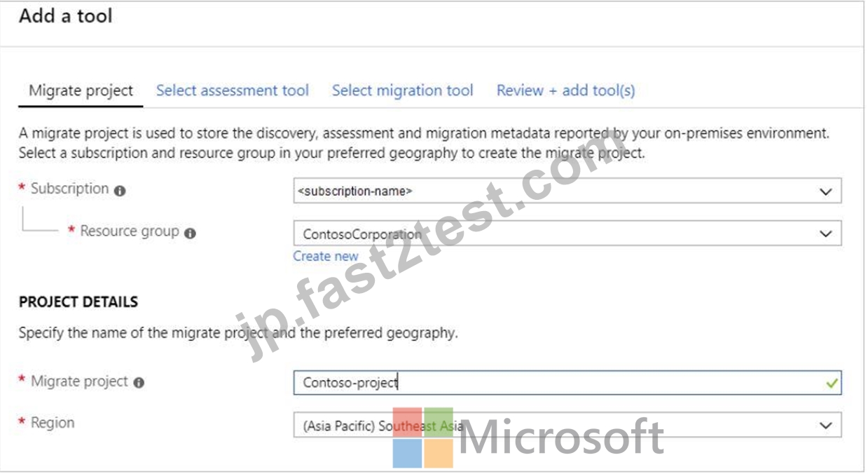
Task: Click the Region field label
Action: pos(53,423)
